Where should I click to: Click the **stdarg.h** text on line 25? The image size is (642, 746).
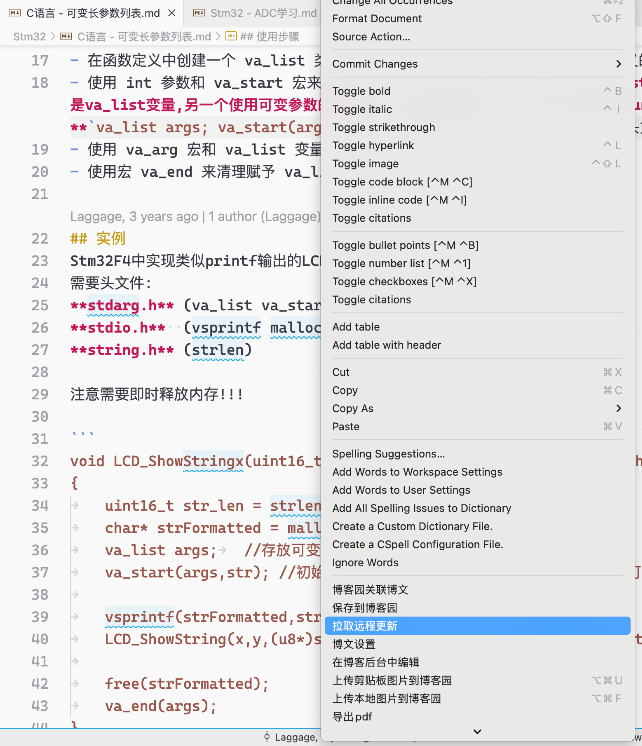[122, 305]
